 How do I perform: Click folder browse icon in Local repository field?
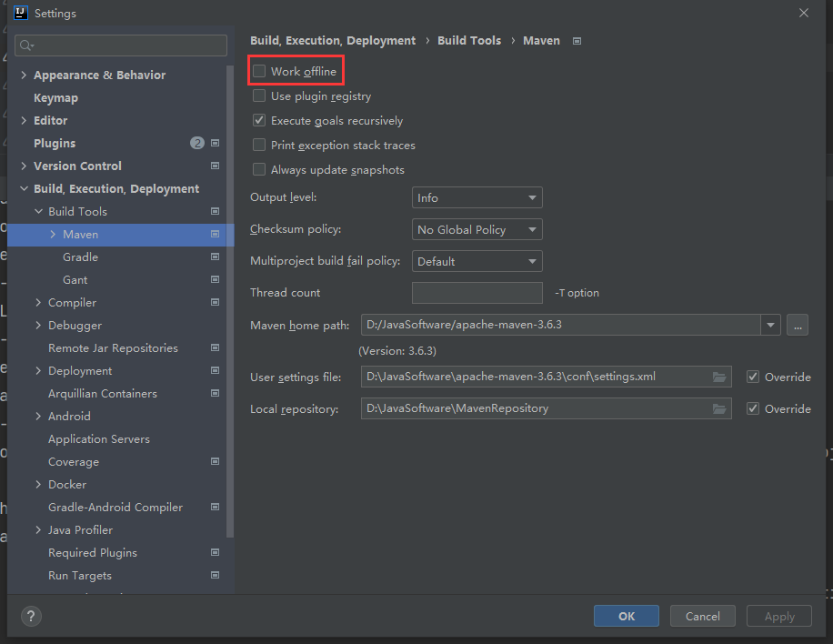point(719,408)
